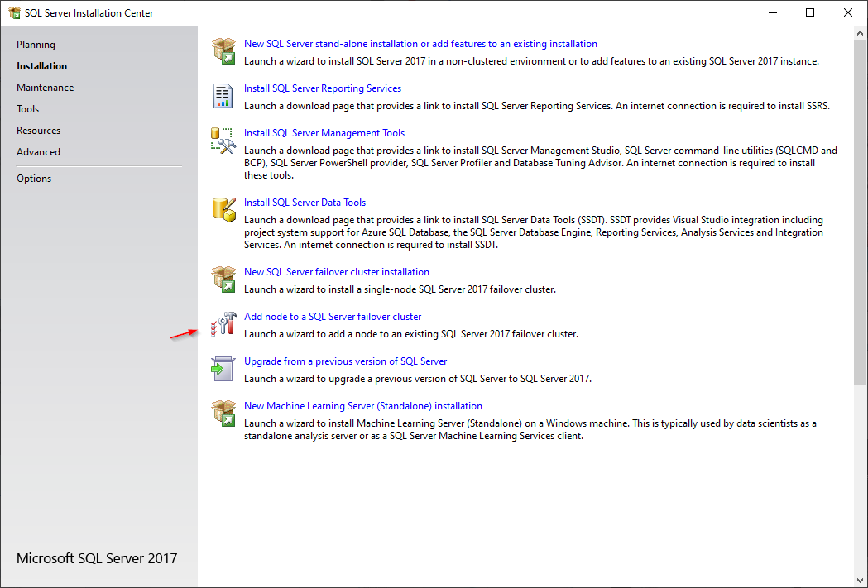
Task: Go to the Maintenance section
Action: point(45,88)
